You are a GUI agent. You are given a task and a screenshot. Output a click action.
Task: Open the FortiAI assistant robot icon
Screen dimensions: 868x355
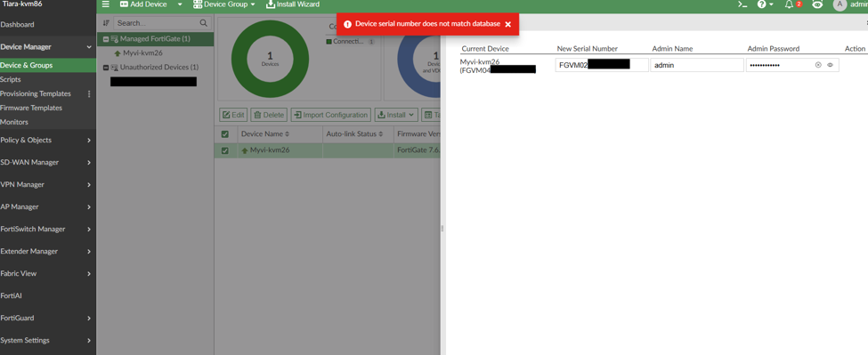[x=817, y=4]
